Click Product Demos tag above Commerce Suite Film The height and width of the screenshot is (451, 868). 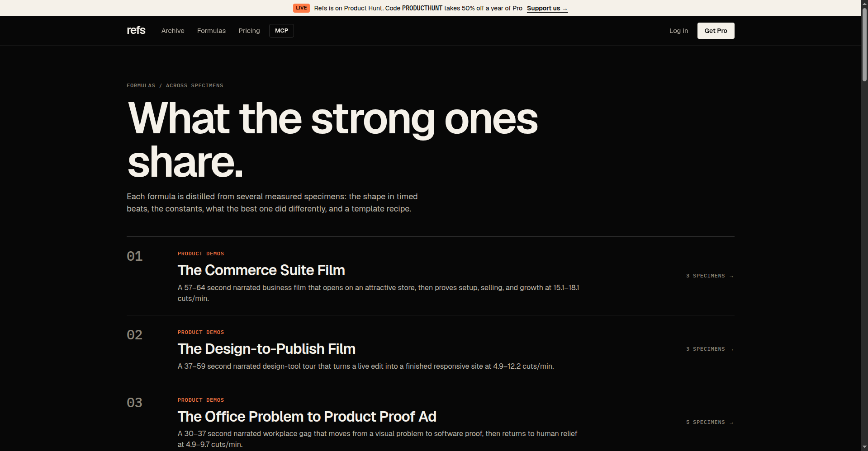pos(201,254)
